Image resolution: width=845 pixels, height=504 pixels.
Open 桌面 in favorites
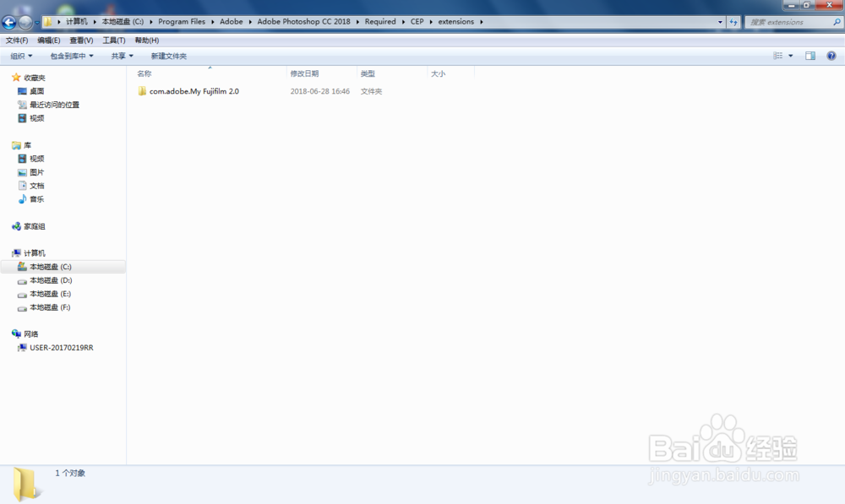[x=36, y=91]
